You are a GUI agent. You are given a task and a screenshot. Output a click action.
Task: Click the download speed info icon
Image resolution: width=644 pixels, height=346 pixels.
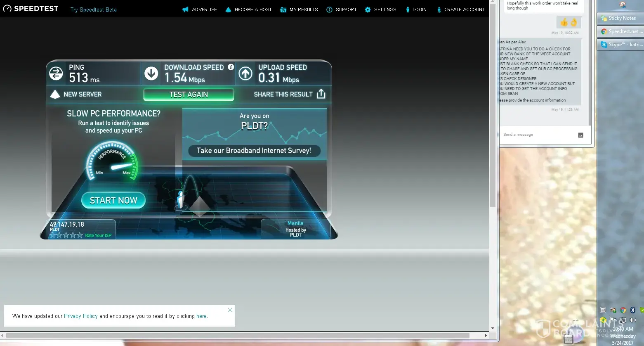point(231,67)
